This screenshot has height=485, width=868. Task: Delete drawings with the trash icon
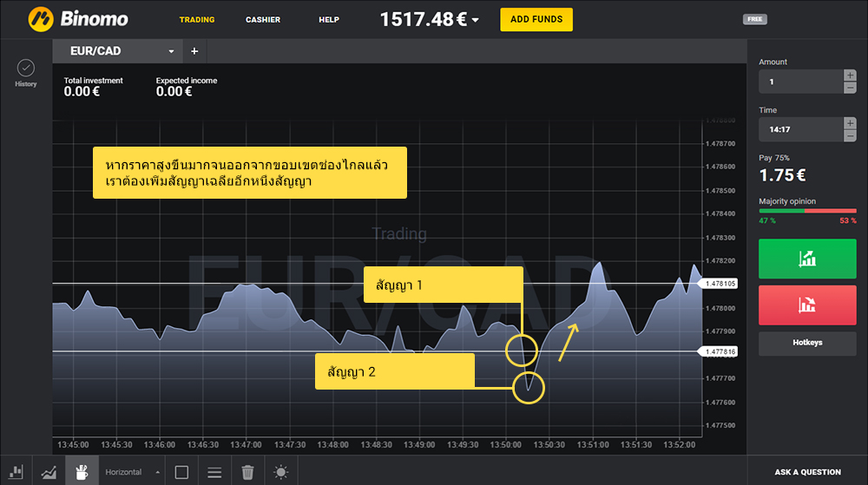click(247, 472)
